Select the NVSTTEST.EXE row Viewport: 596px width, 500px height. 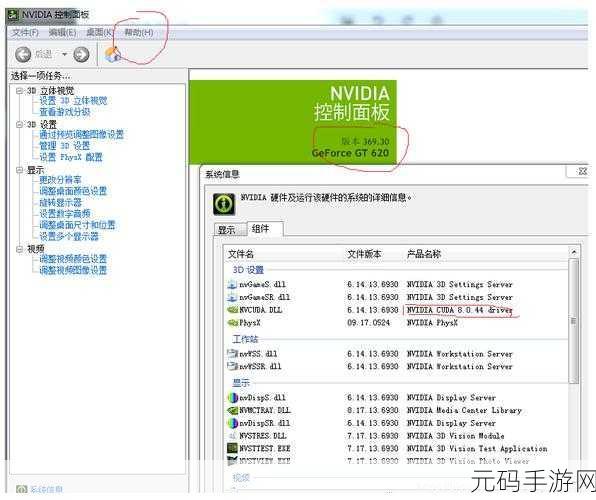397,449
